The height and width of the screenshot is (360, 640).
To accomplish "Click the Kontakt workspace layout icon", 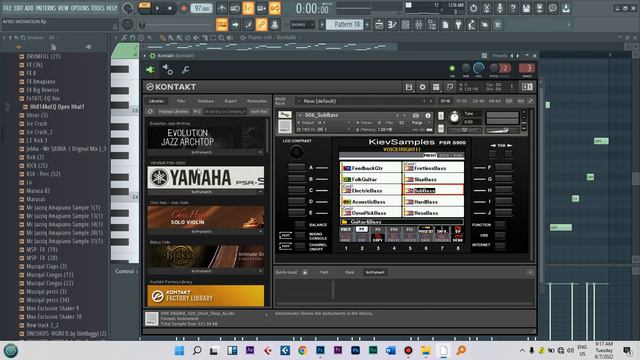I will click(436, 87).
